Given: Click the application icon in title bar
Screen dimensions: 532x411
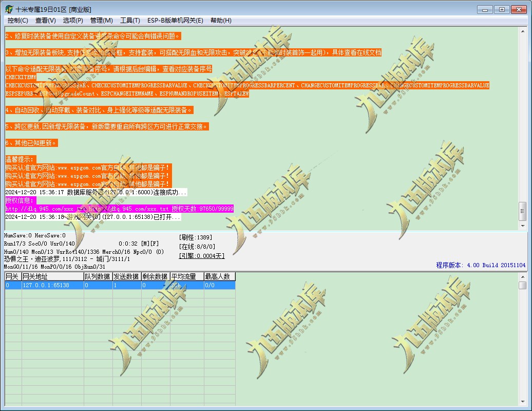Looking at the screenshot, I should (9, 9).
